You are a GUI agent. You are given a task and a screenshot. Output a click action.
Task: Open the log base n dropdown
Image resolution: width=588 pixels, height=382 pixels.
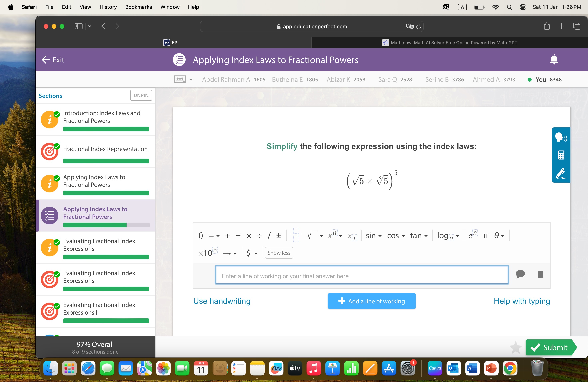448,236
